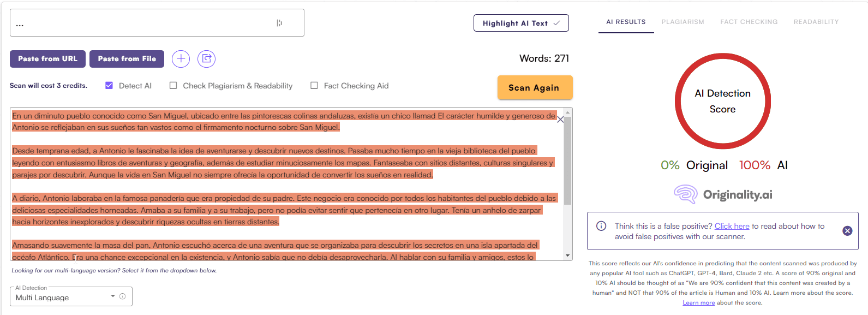Click the Paste from URL button
The height and width of the screenshot is (315, 868).
coord(47,59)
